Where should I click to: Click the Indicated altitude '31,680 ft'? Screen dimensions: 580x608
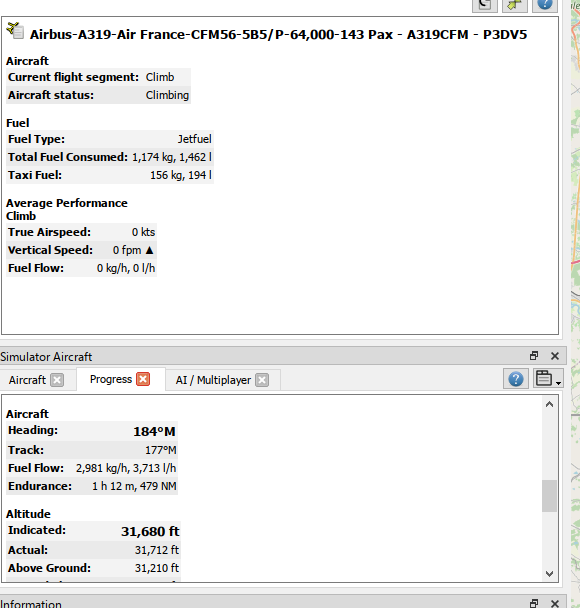point(150,531)
